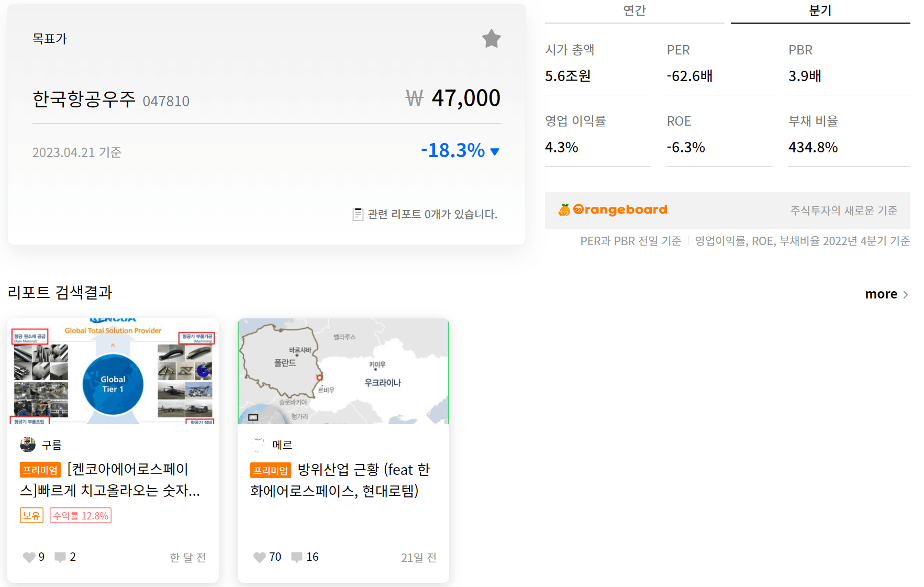Click author name 구름

[52, 445]
